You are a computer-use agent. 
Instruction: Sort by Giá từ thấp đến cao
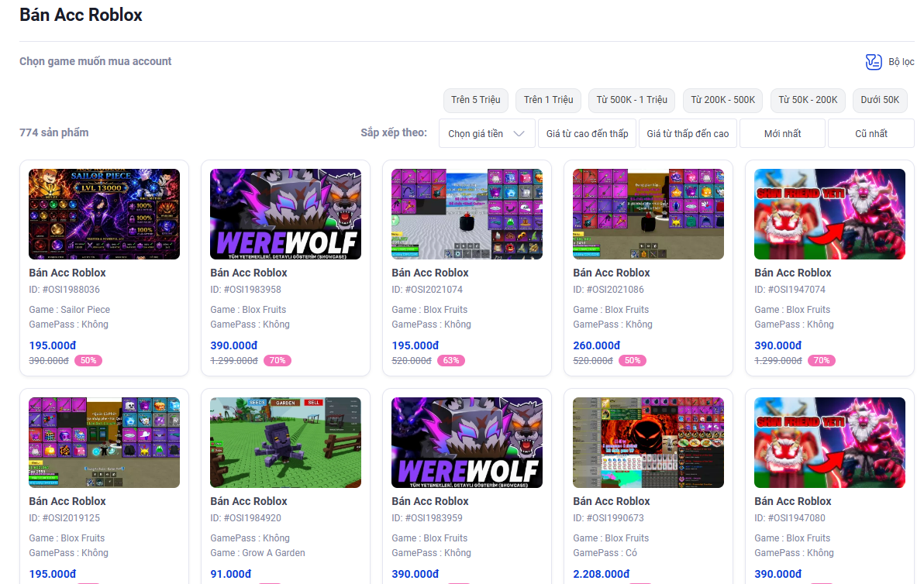tap(688, 134)
